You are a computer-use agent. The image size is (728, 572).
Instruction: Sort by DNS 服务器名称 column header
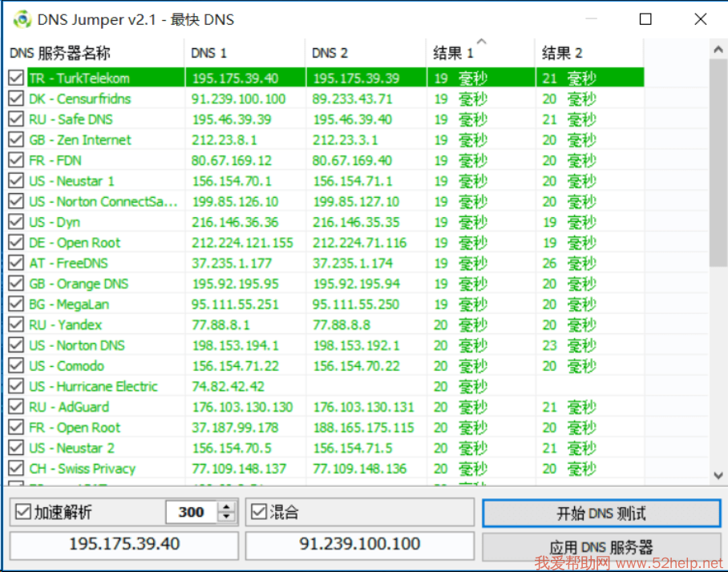95,53
